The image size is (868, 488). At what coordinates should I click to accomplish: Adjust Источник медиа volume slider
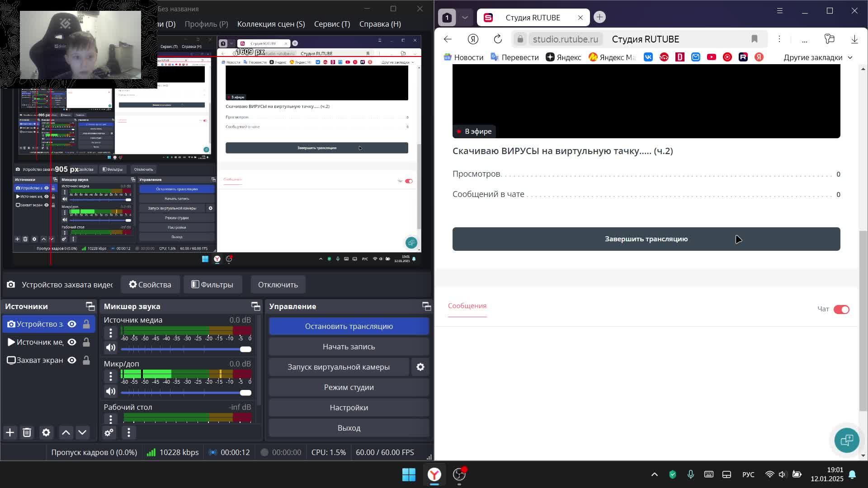tap(186, 349)
